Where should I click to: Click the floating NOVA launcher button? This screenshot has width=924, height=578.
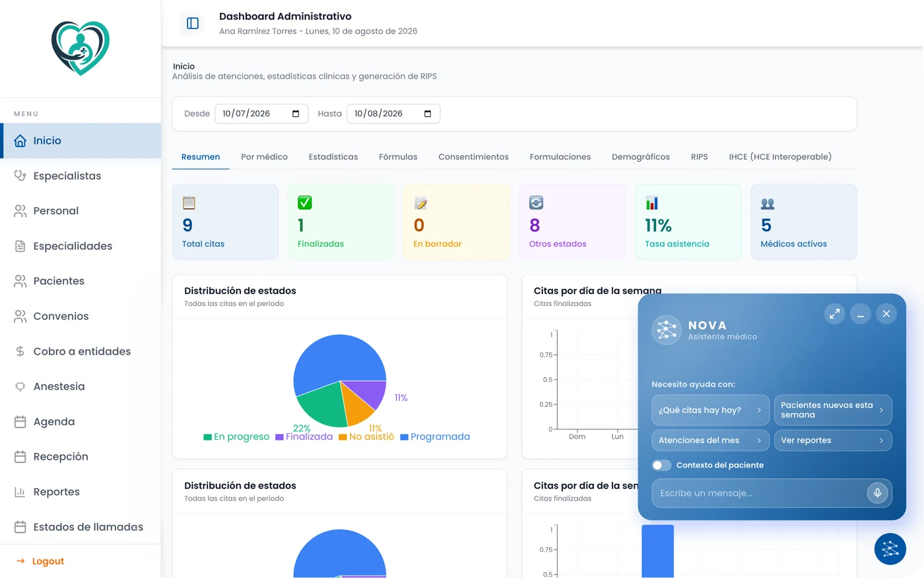click(890, 549)
